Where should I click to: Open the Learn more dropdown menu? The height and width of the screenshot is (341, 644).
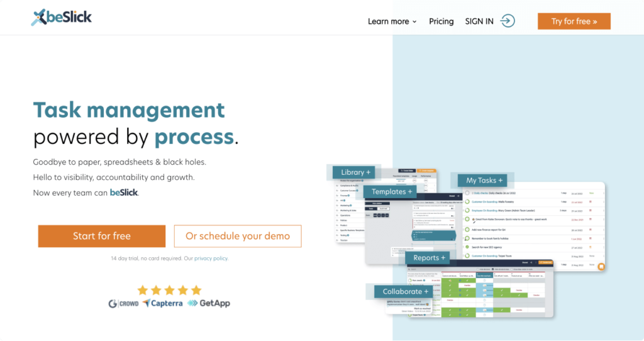(x=392, y=21)
